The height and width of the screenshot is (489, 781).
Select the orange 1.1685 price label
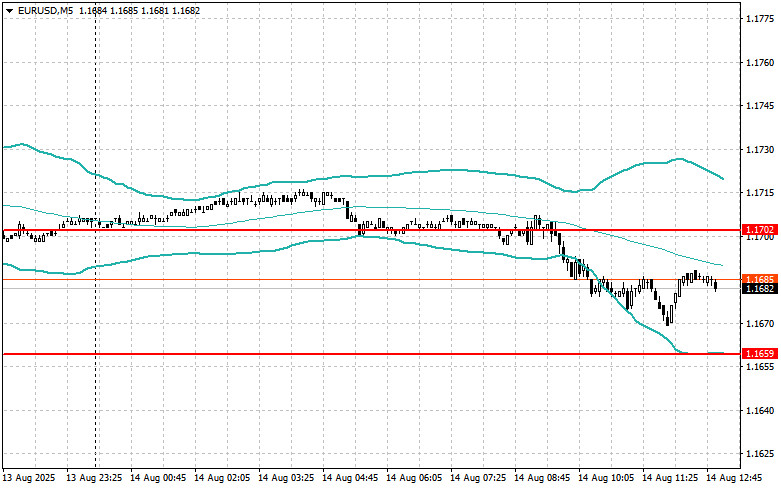point(760,279)
